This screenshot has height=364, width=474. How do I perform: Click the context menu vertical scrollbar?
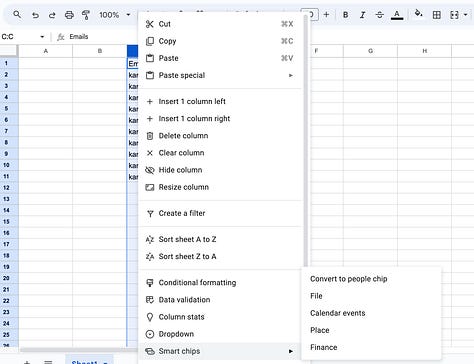[305, 140]
